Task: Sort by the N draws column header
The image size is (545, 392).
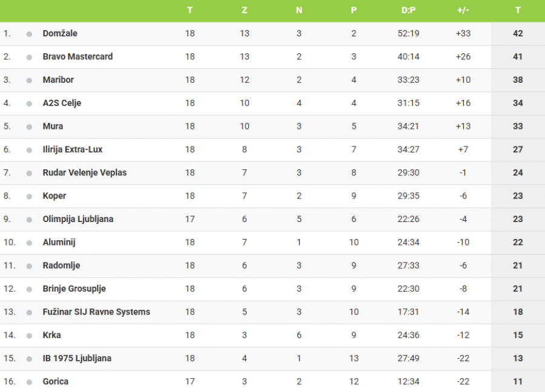Action: (299, 10)
